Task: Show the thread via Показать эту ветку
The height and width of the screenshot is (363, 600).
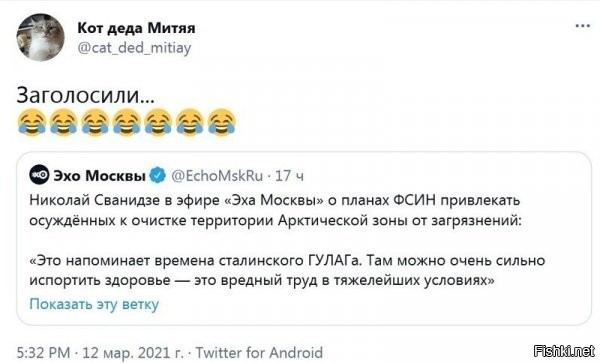Action: [94, 304]
